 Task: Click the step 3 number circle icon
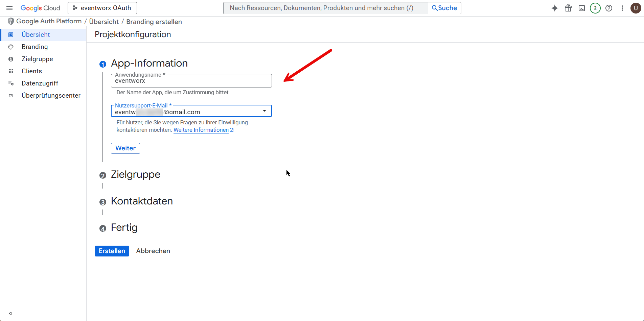[x=103, y=202]
